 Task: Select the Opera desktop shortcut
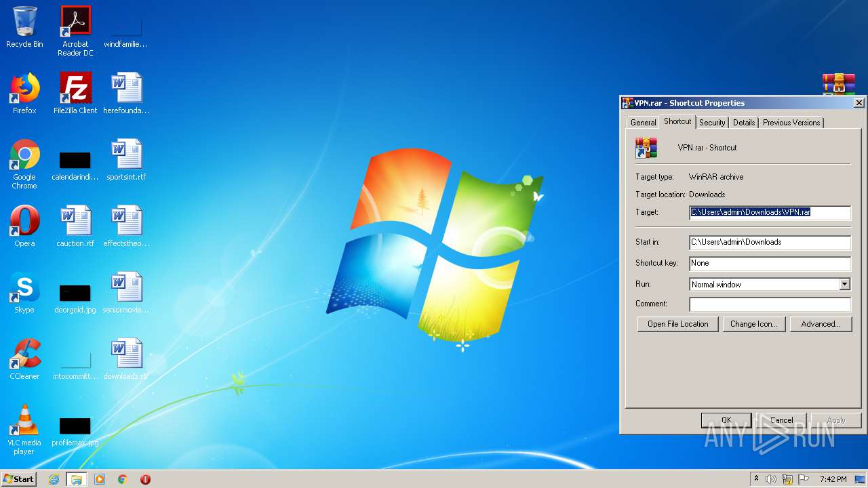(x=24, y=226)
